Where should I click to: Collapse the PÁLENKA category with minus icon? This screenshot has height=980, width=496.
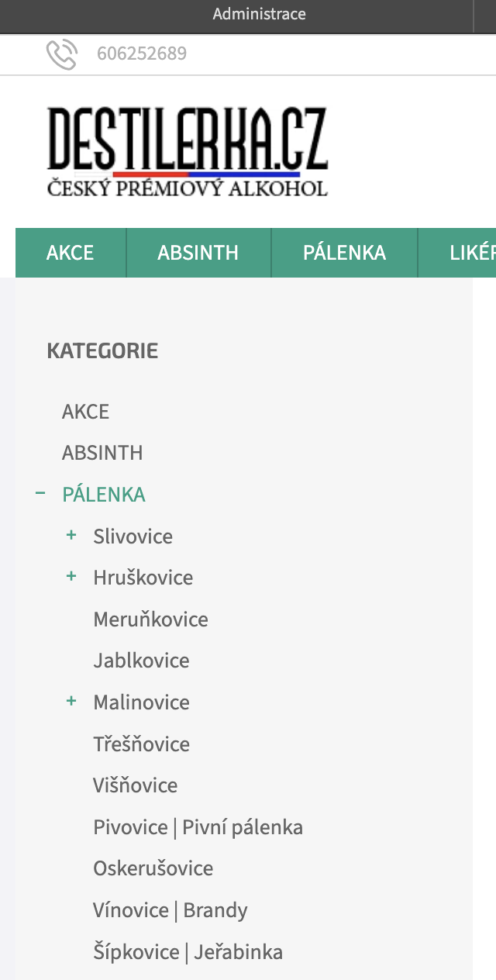pyautogui.click(x=40, y=493)
